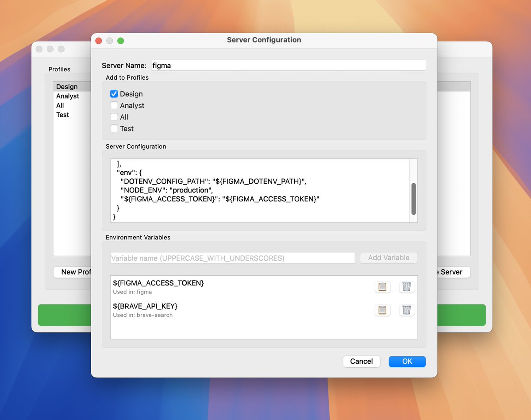This screenshot has width=531, height=420.
Task: Click the "env": { line in the editor
Action: click(x=129, y=172)
